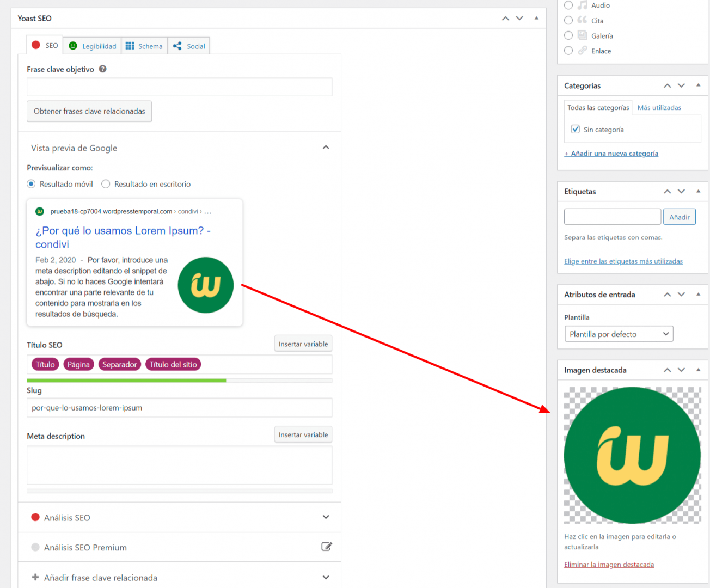Screen dimensions: 710x588
Task: Click the Frase clave objetivo input field
Action: pyautogui.click(x=179, y=87)
